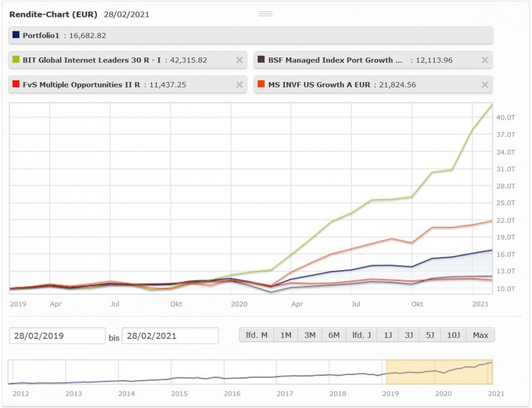Image resolution: width=532 pixels, height=408 pixels.
Task: Remove BSF Managed Index Port Growth fund
Action: 485,60
